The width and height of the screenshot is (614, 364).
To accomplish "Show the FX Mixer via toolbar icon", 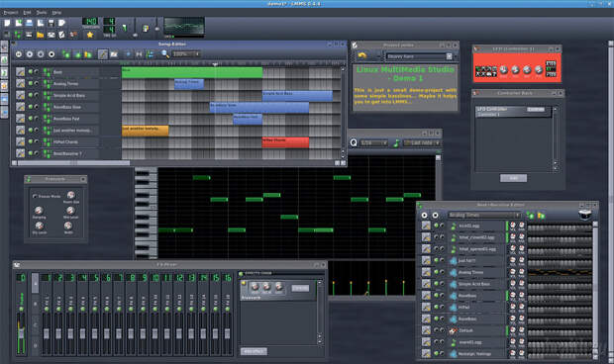I will click(51, 35).
